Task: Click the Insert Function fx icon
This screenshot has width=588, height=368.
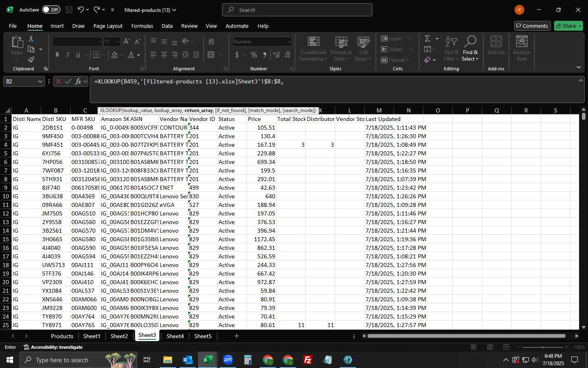Action: [78, 81]
